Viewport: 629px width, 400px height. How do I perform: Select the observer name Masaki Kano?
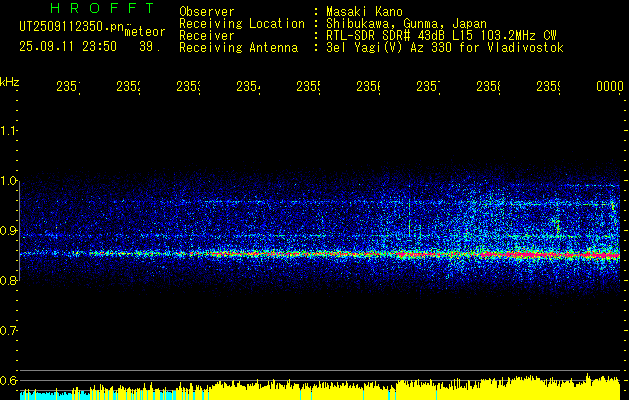(x=364, y=12)
